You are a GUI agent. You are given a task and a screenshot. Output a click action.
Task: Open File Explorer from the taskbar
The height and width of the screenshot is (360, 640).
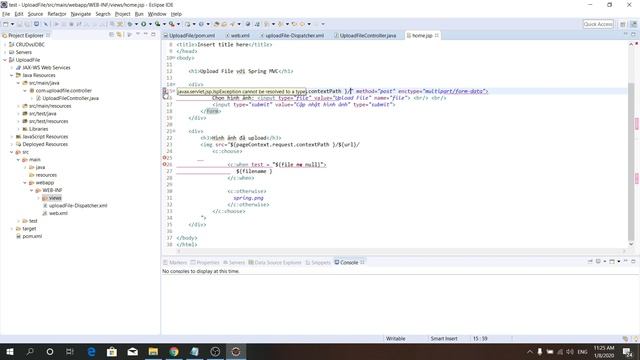coord(153,351)
